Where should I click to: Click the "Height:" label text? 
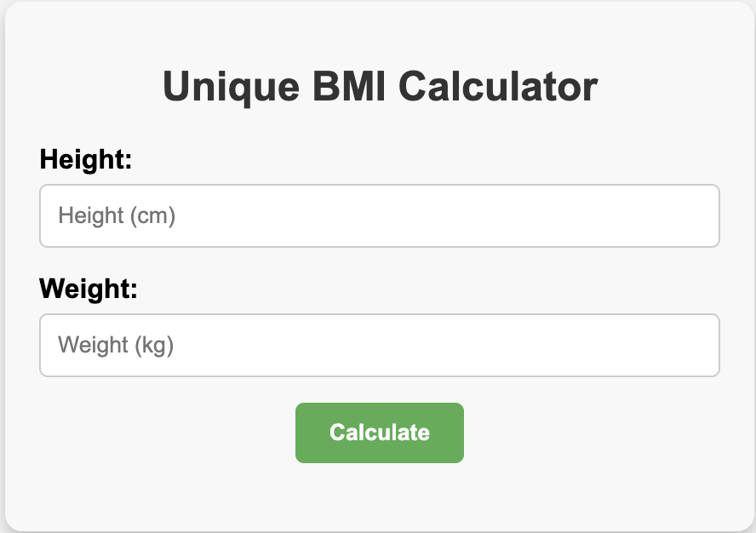click(86, 159)
